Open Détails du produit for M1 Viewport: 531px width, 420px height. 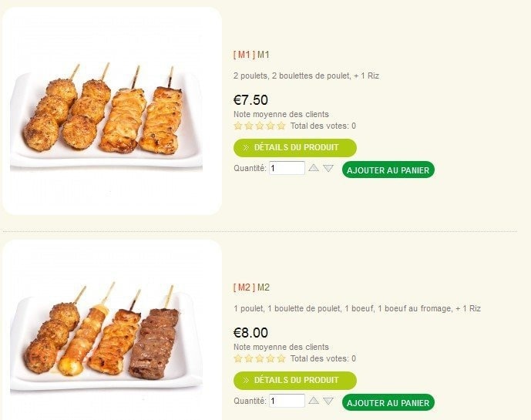click(x=295, y=148)
